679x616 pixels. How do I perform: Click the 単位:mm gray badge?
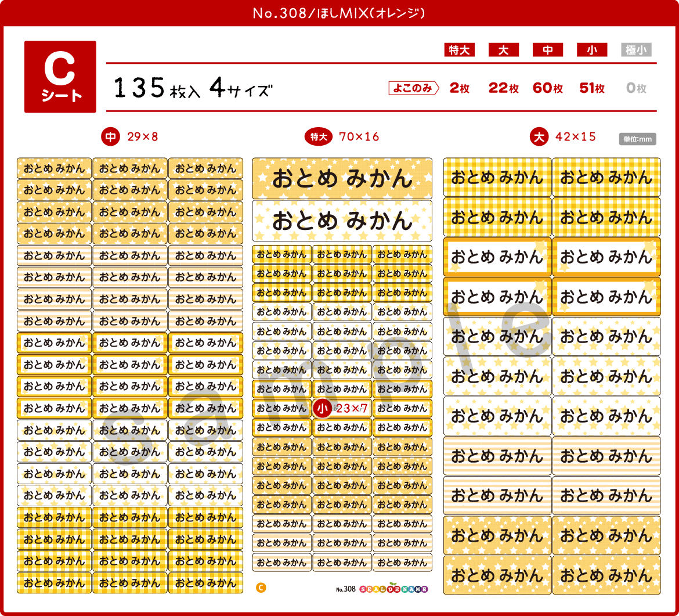coord(637,139)
